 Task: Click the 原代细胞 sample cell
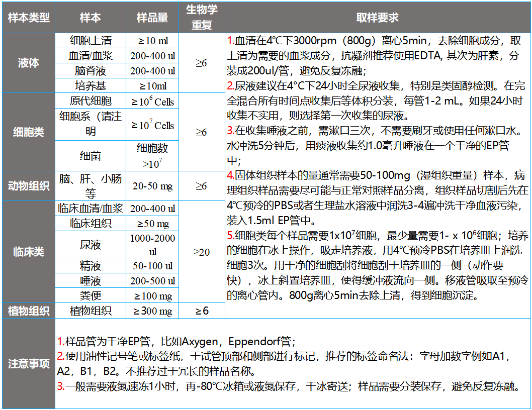[x=91, y=101]
